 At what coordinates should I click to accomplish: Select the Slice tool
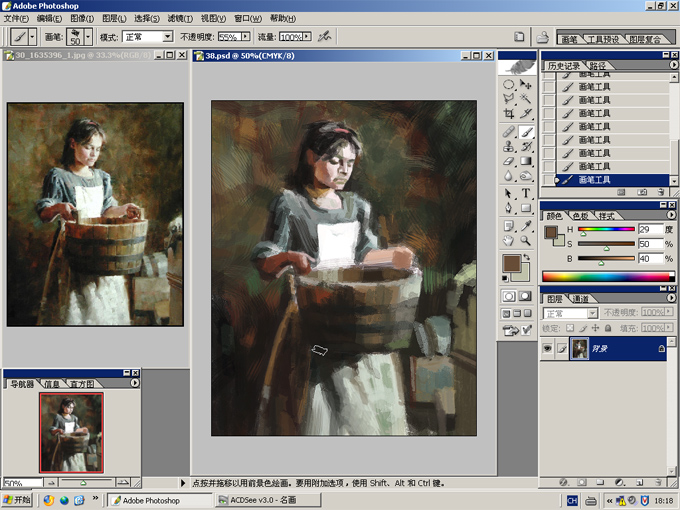click(526, 114)
